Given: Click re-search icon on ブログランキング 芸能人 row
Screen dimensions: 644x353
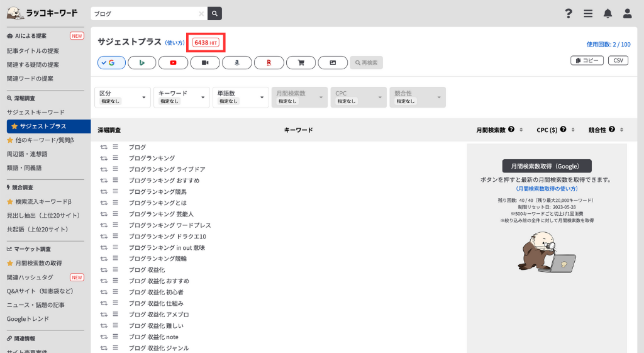Looking at the screenshot, I should pos(104,214).
